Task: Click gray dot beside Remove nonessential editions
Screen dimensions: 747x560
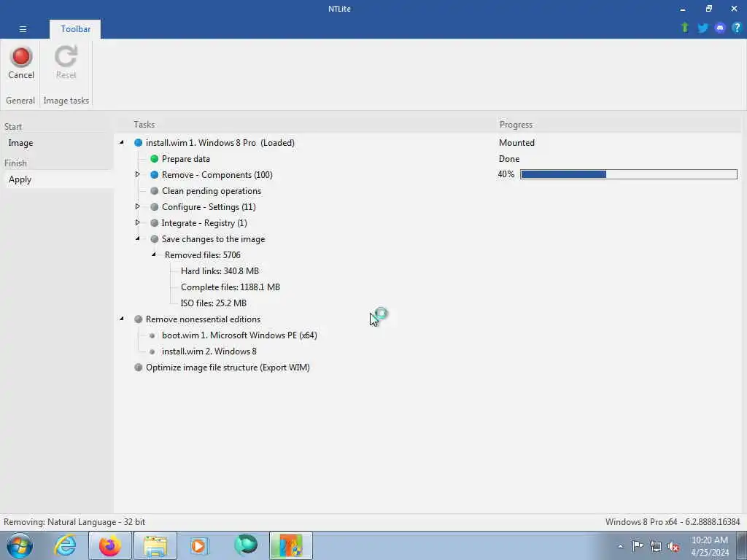Action: (138, 319)
